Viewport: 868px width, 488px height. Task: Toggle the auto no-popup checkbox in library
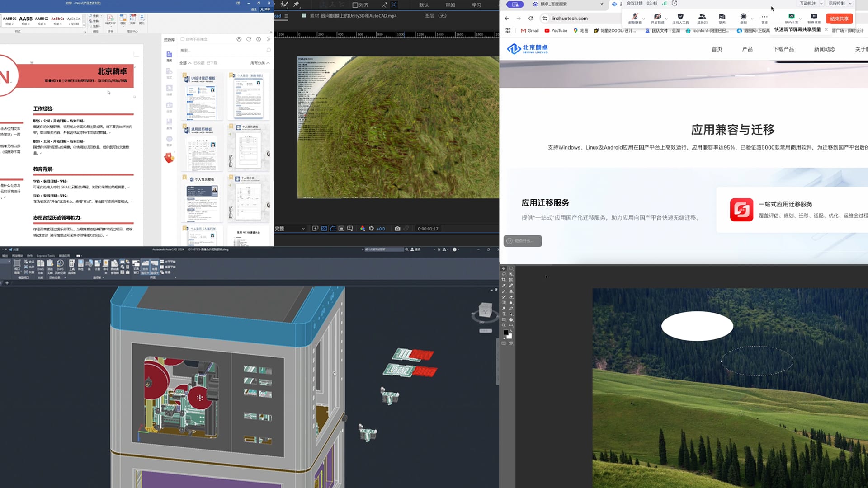click(x=183, y=39)
